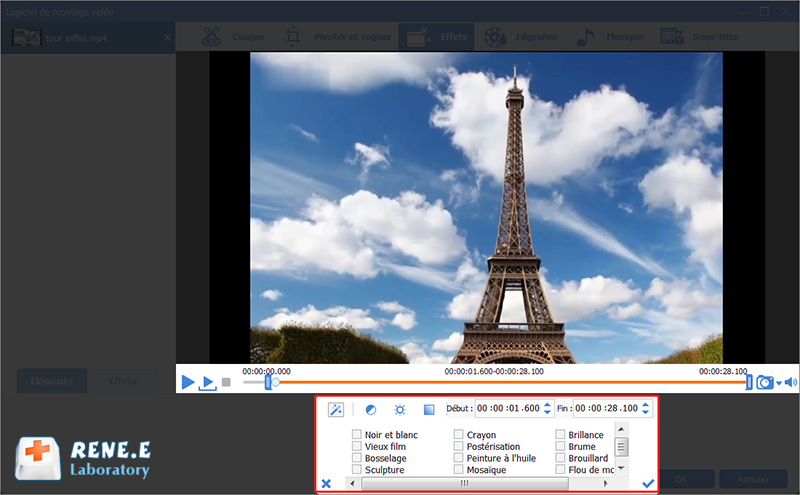Click the timeline end trim handle

click(749, 382)
